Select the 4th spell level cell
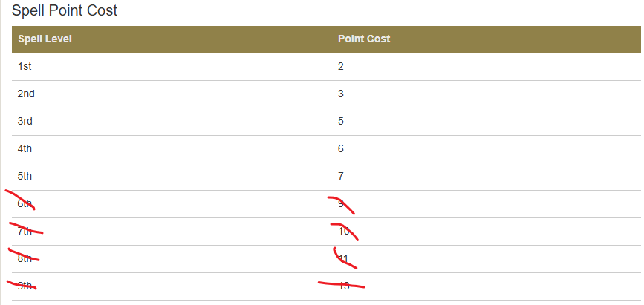 click(25, 148)
